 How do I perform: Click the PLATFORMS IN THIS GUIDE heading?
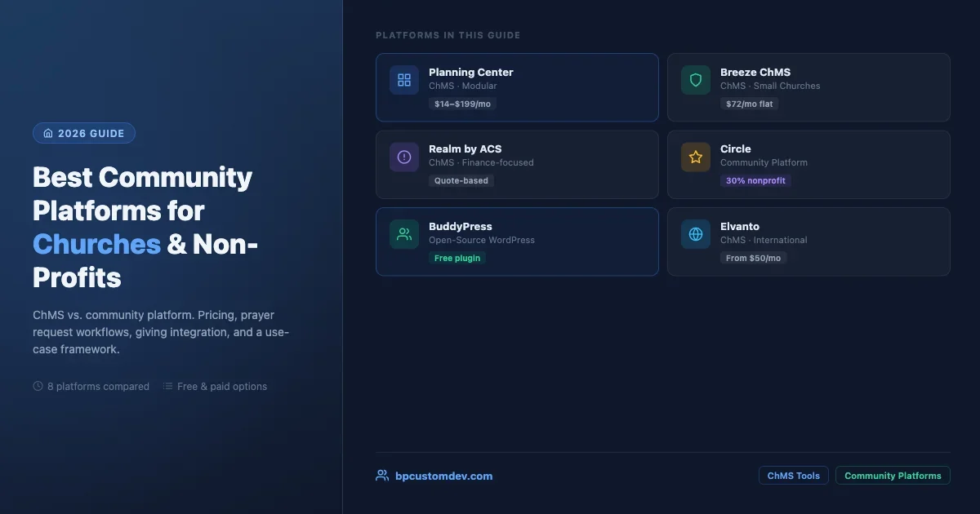(448, 35)
